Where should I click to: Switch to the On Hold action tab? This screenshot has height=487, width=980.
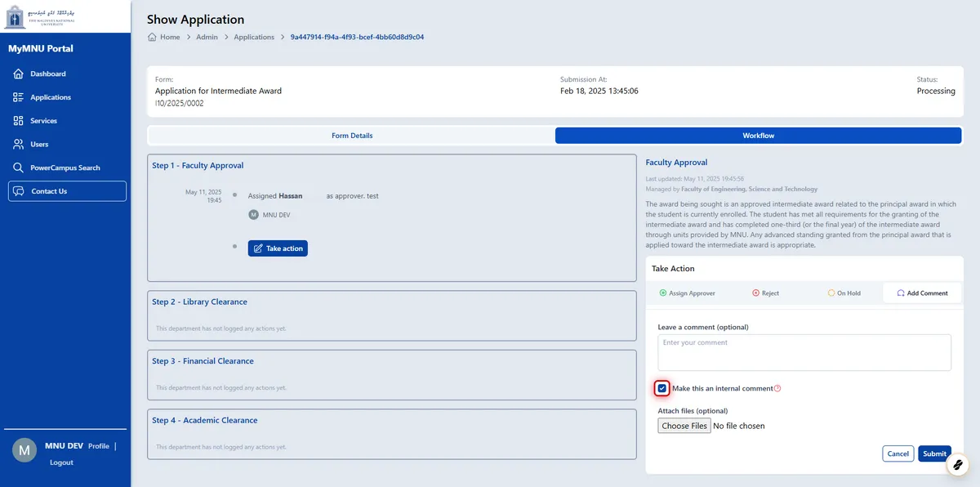pos(844,293)
